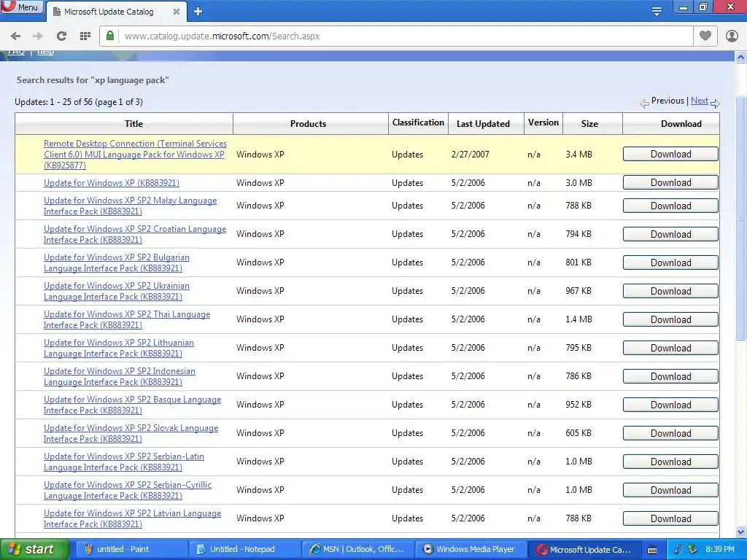Screen dimensions: 747x560
Task: Click the vertical scrollbar down arrow
Action: point(741,532)
